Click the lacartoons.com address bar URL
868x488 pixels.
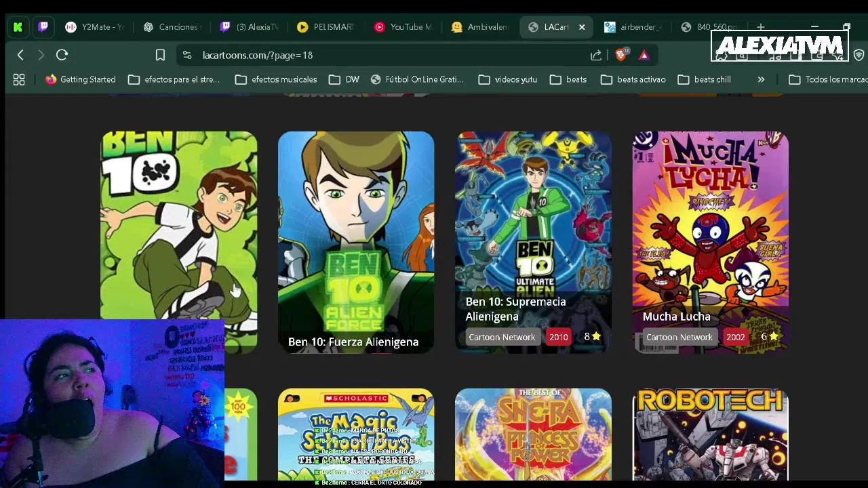[258, 55]
